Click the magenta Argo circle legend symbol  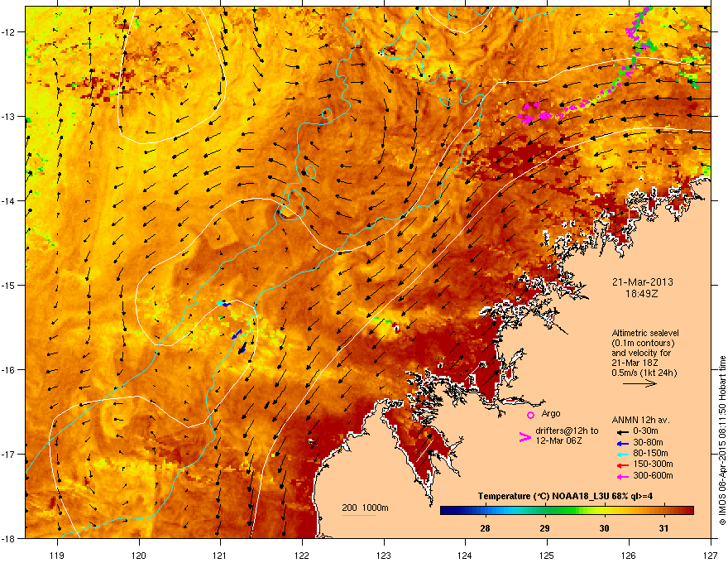[x=530, y=415]
